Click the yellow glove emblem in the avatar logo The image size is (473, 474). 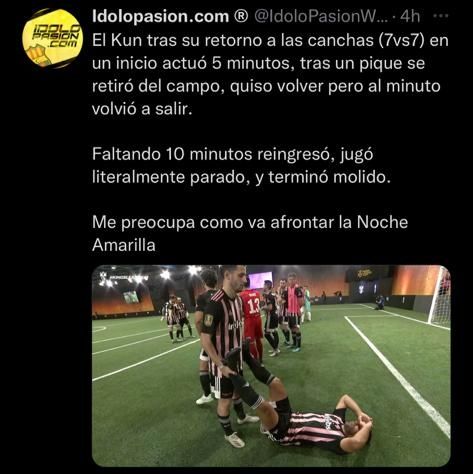pos(38,56)
